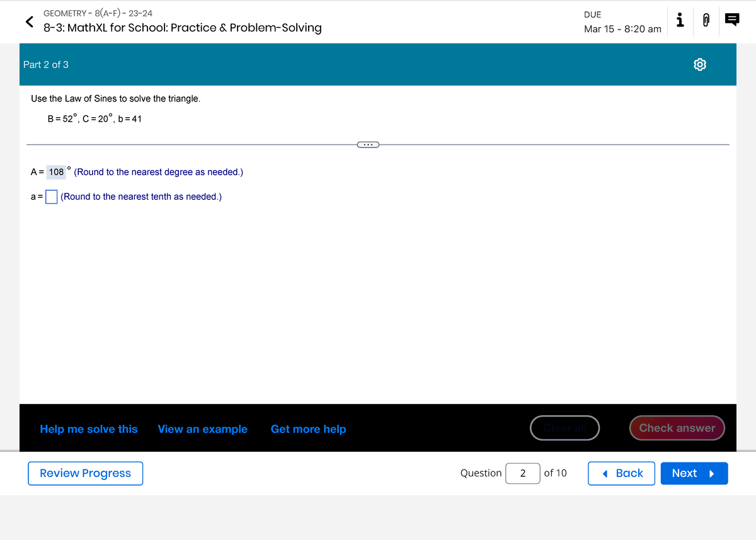Click the paperclip attachment icon

click(x=706, y=21)
